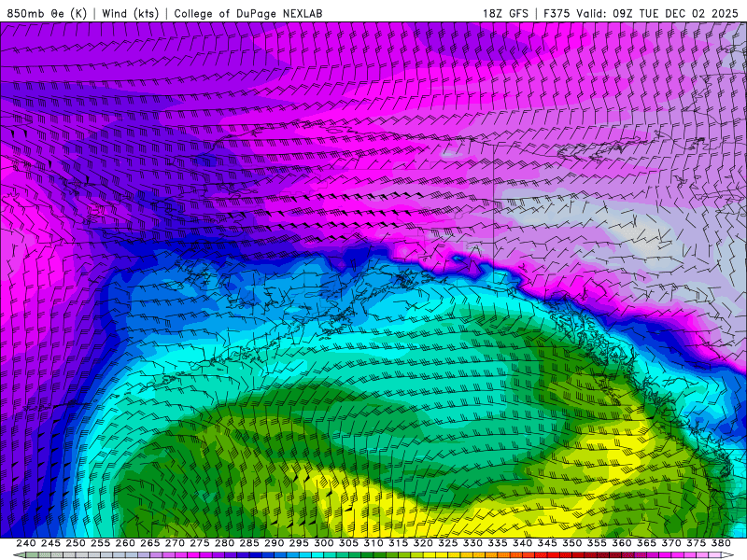The image size is (747, 560).
Task: Select the 315 value on the color scale
Action: click(x=399, y=543)
